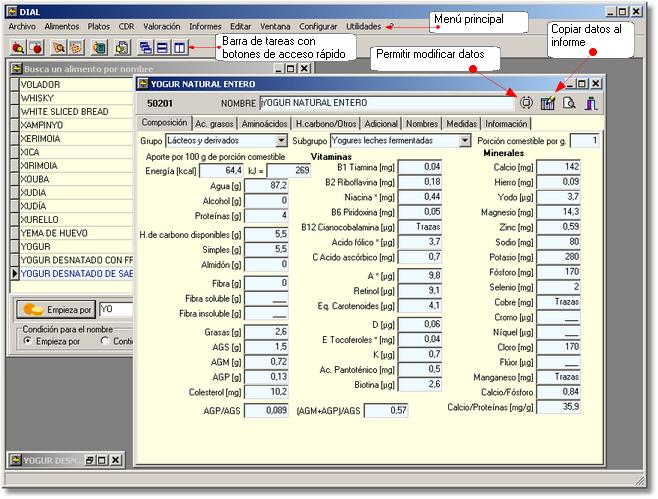The height and width of the screenshot is (499, 658).
Task: Select XURELLO in the food list
Action: (x=76, y=220)
